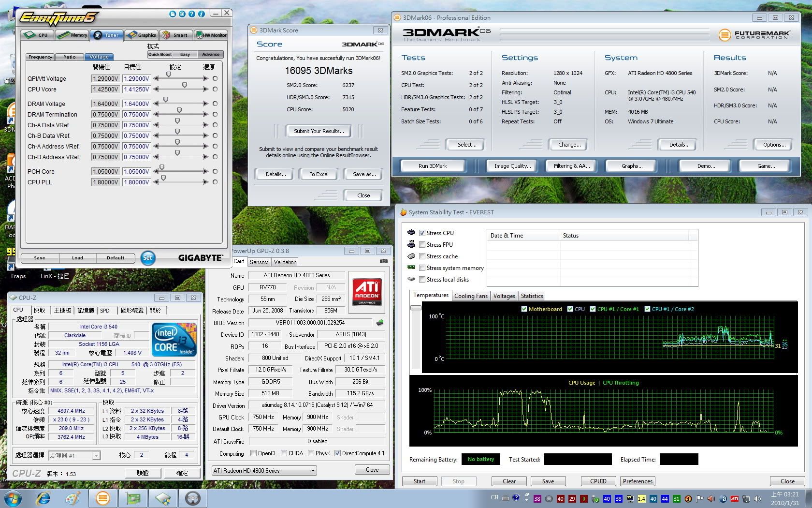The image size is (812, 508).
Task: Click the orange info tray icon
Action: click(688, 499)
